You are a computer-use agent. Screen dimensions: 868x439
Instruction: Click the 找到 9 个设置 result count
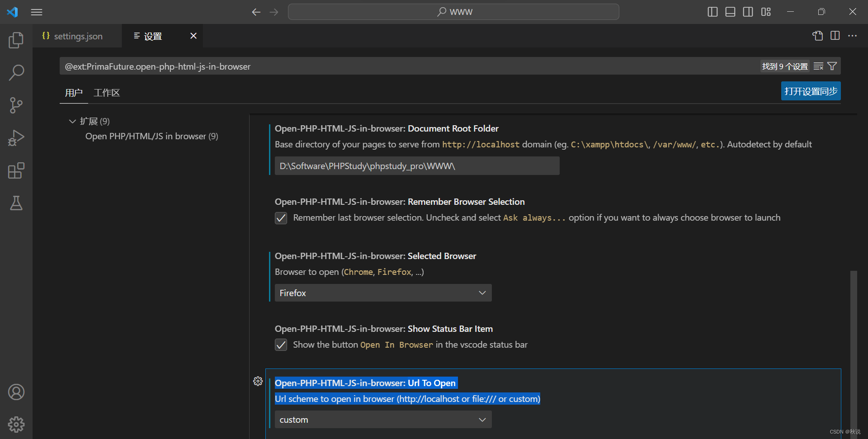click(x=785, y=66)
